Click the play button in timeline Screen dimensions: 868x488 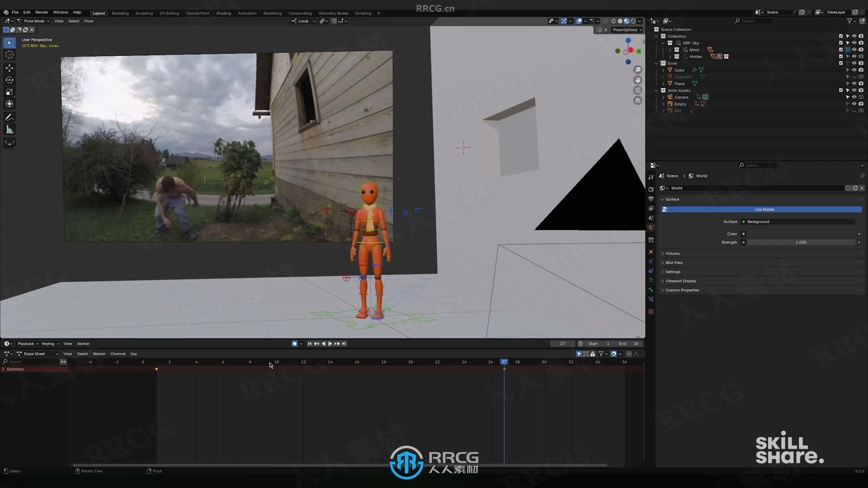click(x=330, y=343)
